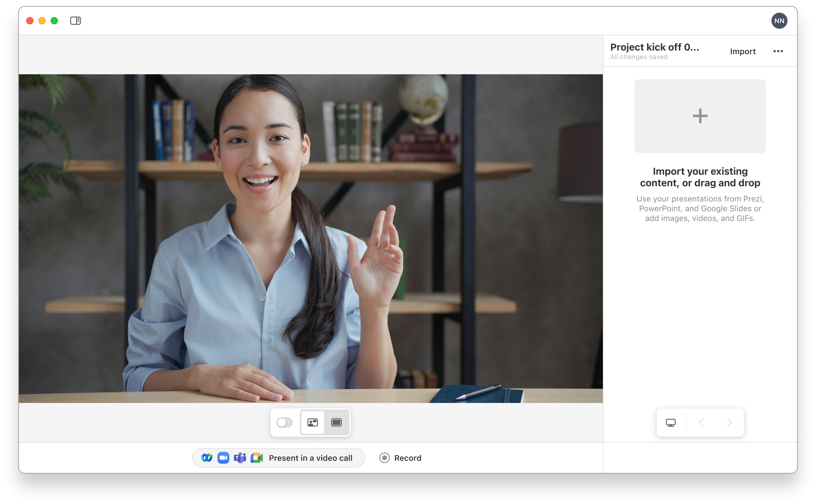Click the Record radio-style icon

tap(384, 458)
